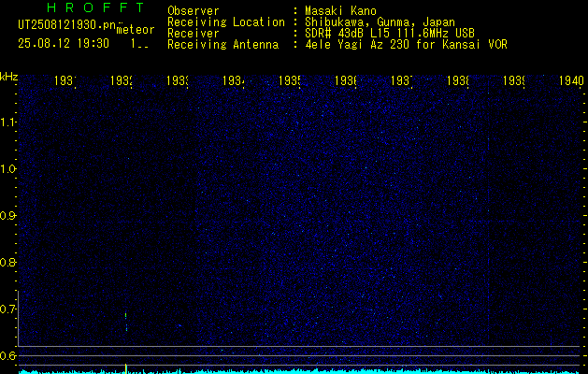Image resolution: width=588 pixels, height=374 pixels.
Task: Click the 1932 time axis label
Action: coord(122,80)
